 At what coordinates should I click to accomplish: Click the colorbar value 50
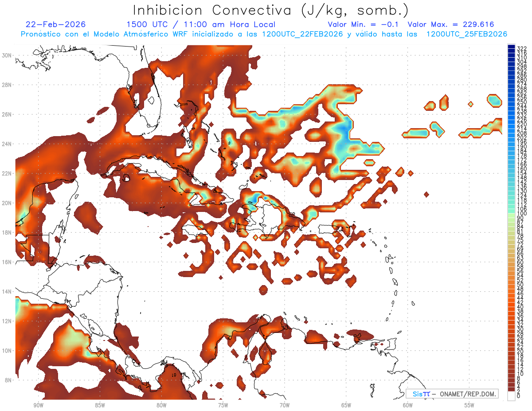[520, 285]
